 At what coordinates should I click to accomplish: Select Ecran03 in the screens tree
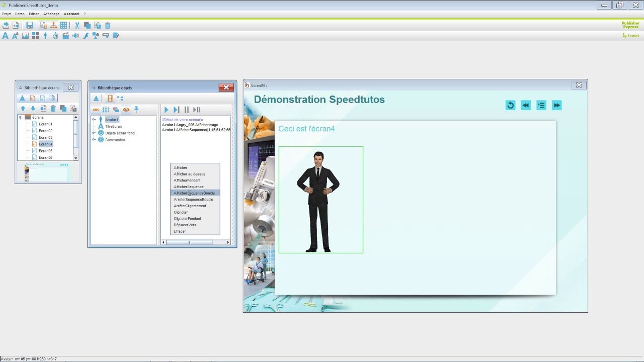coord(45,137)
